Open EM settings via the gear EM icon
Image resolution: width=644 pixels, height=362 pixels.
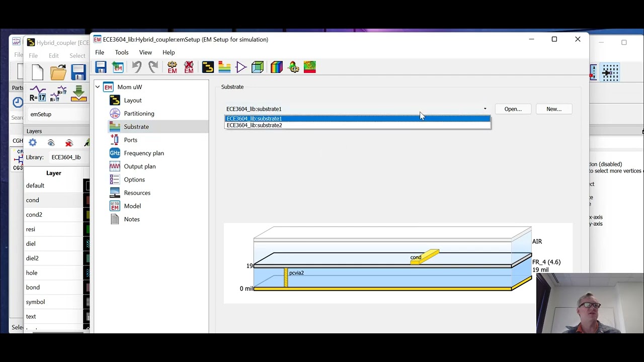(172, 67)
